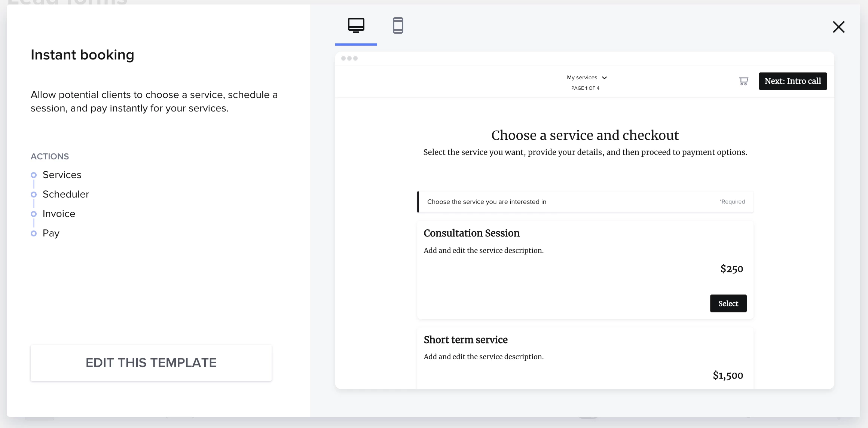868x428 pixels.
Task: Select the Scheduler action step
Action: tap(65, 194)
